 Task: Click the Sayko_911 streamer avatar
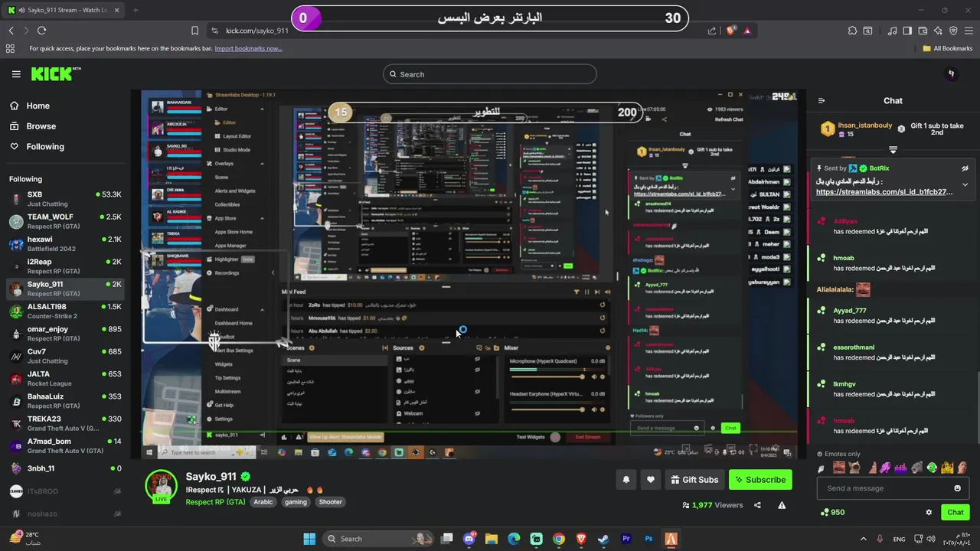[x=162, y=486]
